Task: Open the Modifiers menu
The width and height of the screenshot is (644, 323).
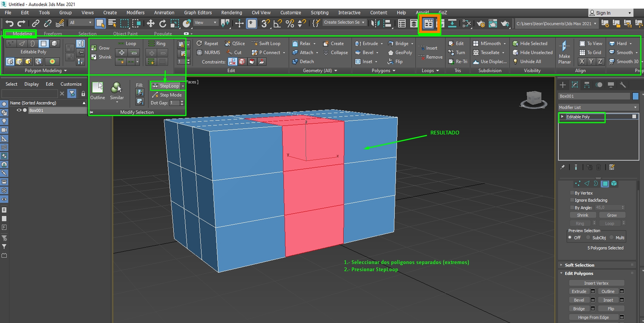Action: (x=135, y=13)
